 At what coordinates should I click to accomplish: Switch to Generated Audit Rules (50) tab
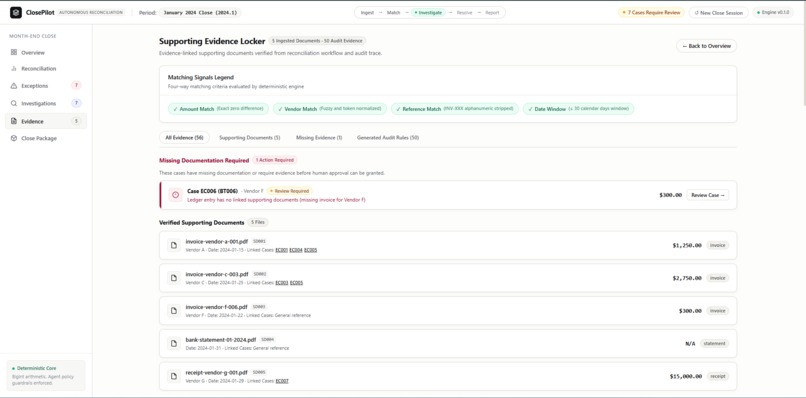click(x=388, y=138)
